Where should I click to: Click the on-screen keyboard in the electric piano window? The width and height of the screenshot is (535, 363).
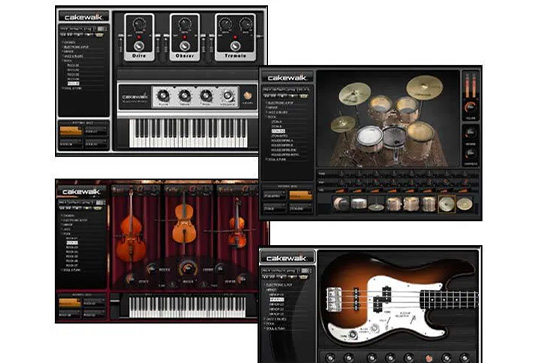(188, 133)
